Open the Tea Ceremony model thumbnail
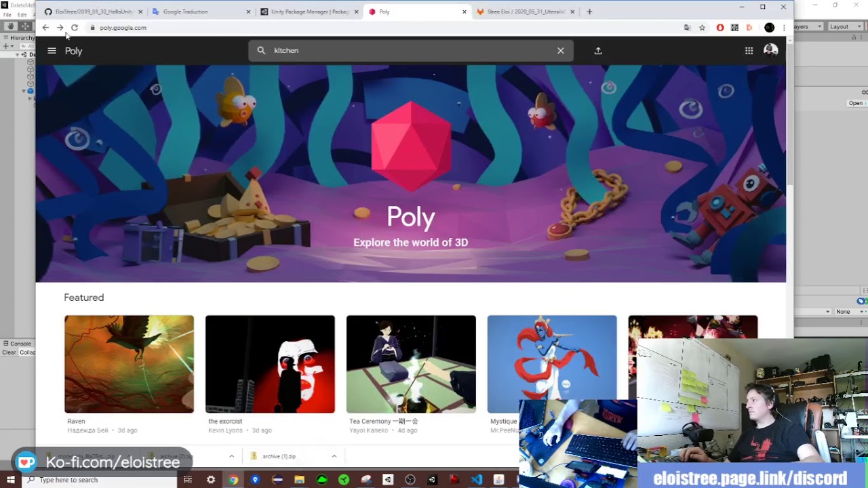 click(x=411, y=364)
